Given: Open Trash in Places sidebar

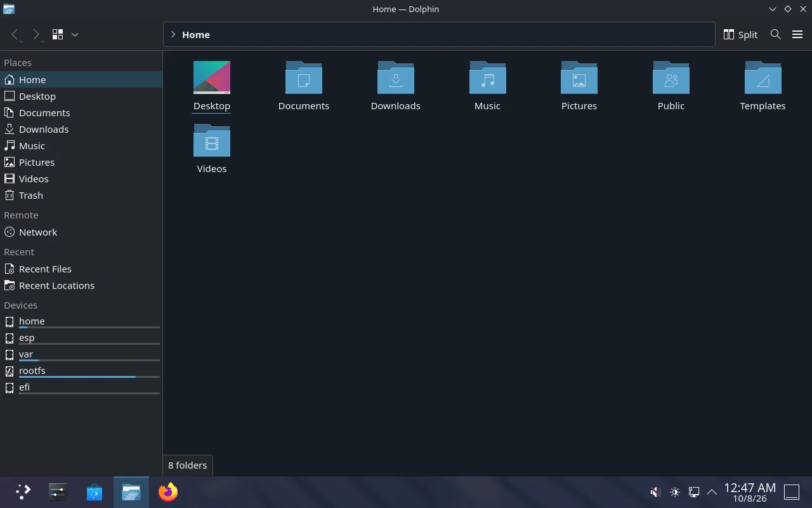Looking at the screenshot, I should [81, 196].
